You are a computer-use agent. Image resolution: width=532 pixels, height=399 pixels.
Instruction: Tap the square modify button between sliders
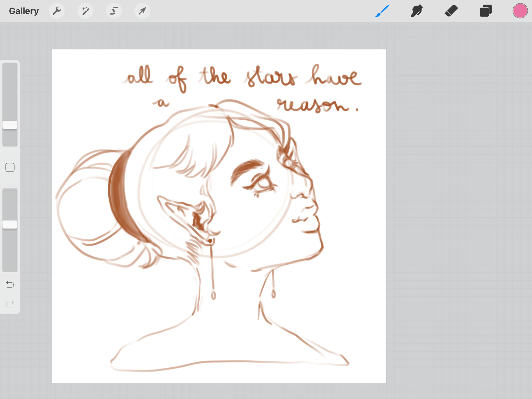point(10,167)
